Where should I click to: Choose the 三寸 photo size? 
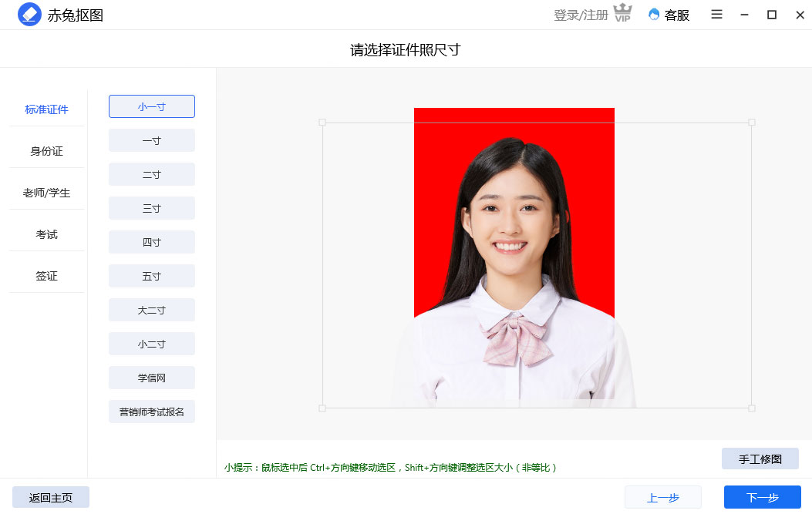152,208
